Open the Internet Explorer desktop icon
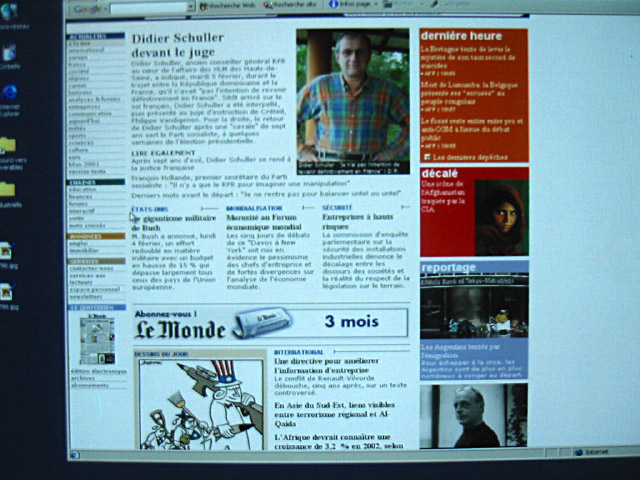Screen dimensions: 640x480 click(x=9, y=93)
